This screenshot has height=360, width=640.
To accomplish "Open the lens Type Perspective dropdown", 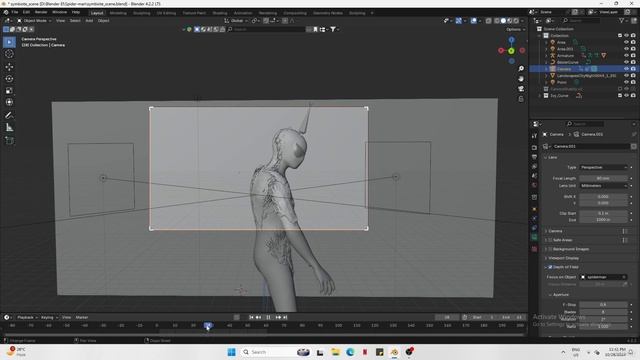I will click(x=603, y=167).
